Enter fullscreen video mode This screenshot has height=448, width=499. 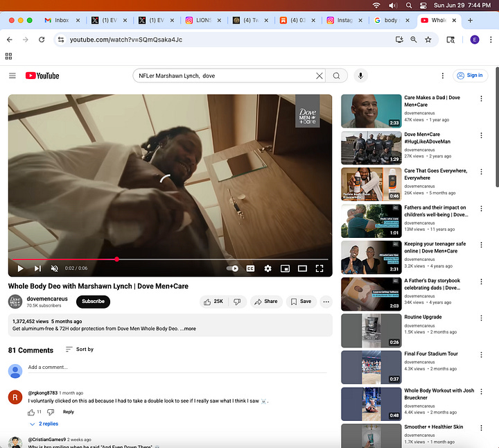click(319, 268)
